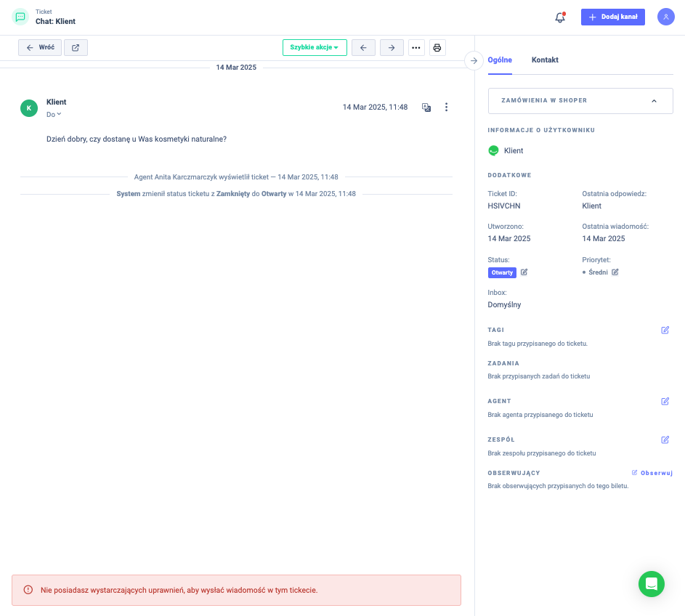This screenshot has width=685, height=616.
Task: Collapse the right details sidebar
Action: (474, 60)
